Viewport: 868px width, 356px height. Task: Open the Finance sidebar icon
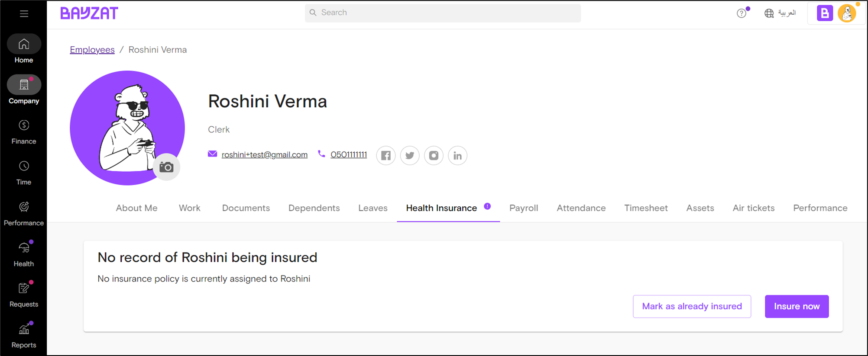tap(24, 132)
